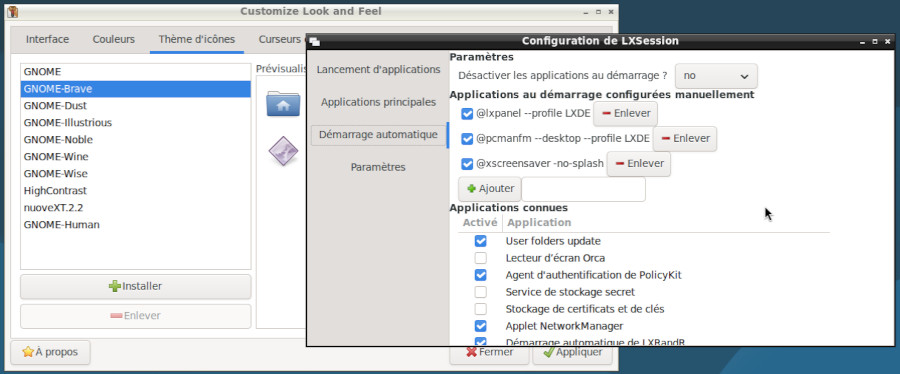This screenshot has width=900, height=374.
Task: Click Enlever next to @pcmanfm
Action: [684, 138]
